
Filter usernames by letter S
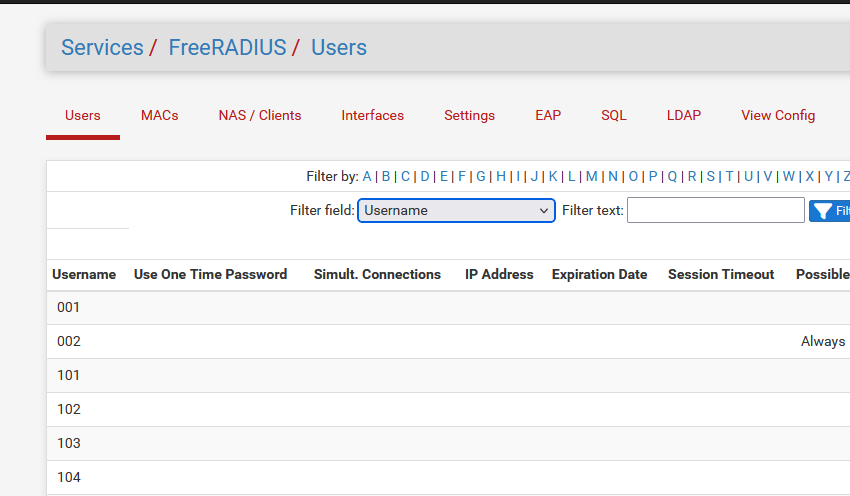click(x=710, y=177)
